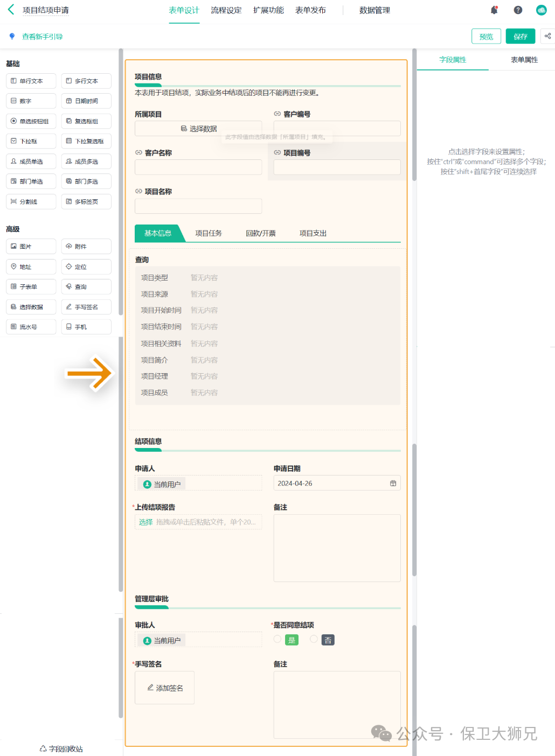Select the 下拉框 field widget
This screenshot has width=555, height=756.
point(31,141)
